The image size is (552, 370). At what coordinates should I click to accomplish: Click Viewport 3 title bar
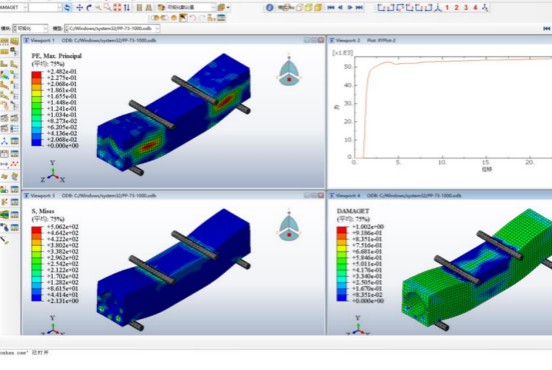point(174,195)
